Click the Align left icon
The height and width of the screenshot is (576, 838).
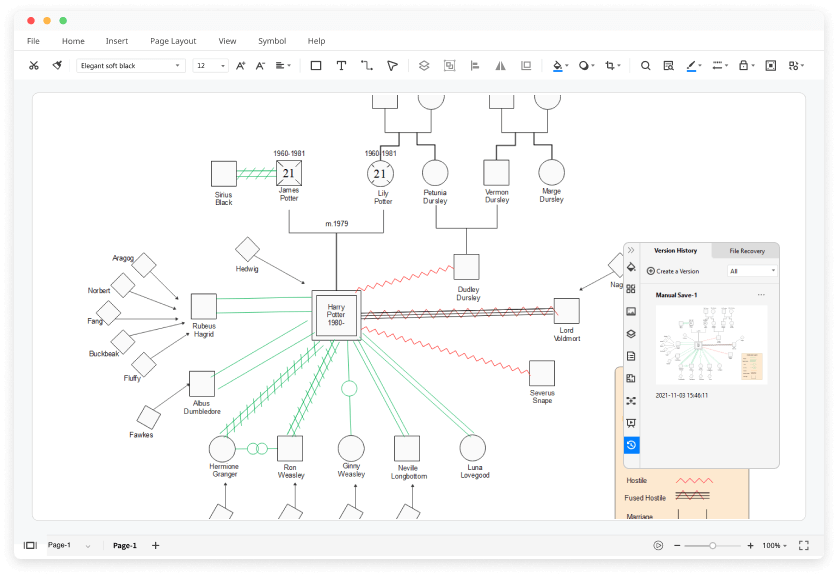(x=475, y=65)
